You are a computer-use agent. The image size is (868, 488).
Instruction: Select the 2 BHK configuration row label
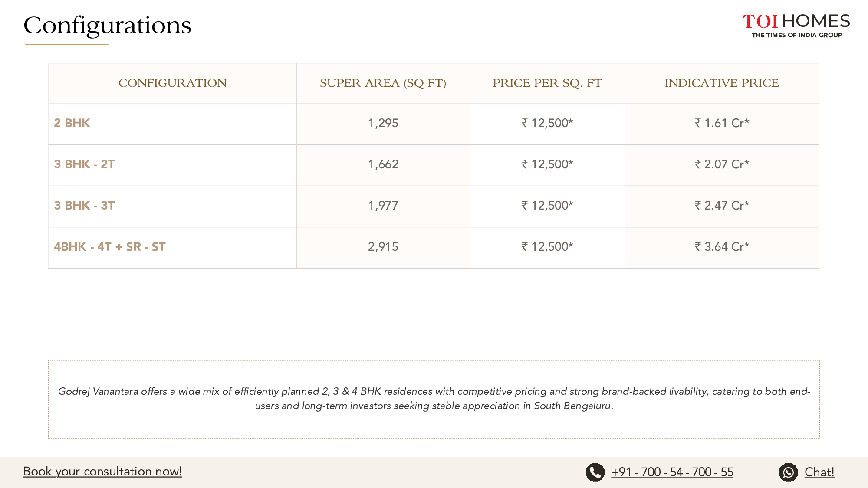pyautogui.click(x=72, y=123)
